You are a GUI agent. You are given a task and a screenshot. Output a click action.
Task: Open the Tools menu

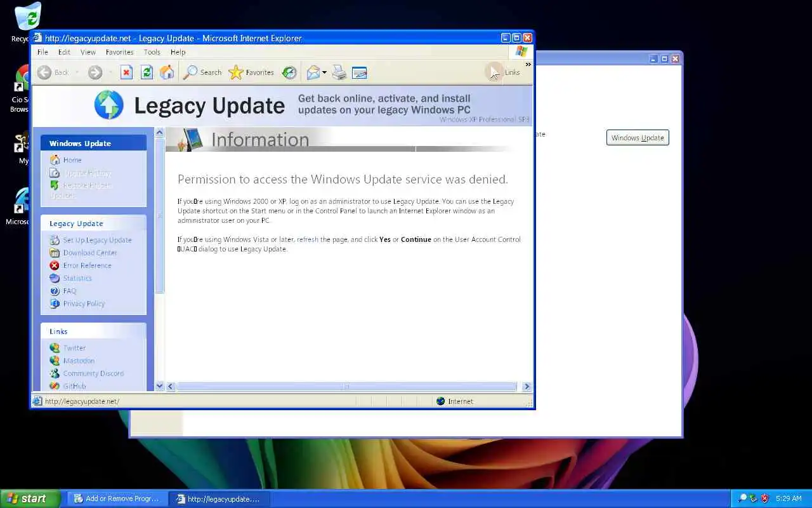[152, 52]
